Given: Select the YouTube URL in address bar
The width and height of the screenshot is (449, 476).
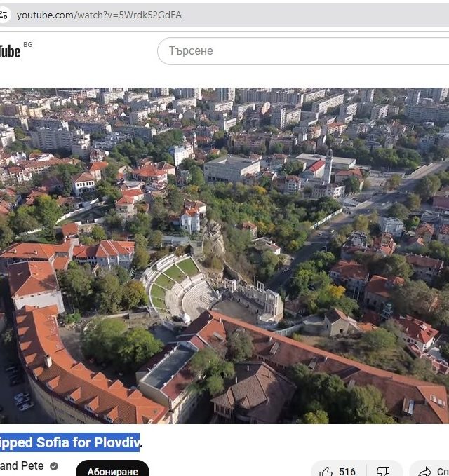Looking at the screenshot, I should [x=99, y=15].
